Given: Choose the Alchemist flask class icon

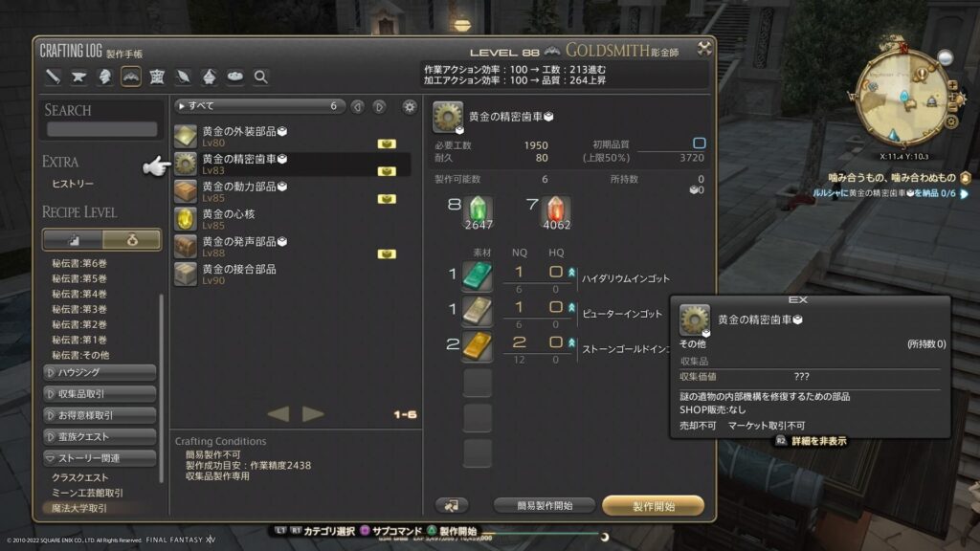Looking at the screenshot, I should tap(209, 77).
